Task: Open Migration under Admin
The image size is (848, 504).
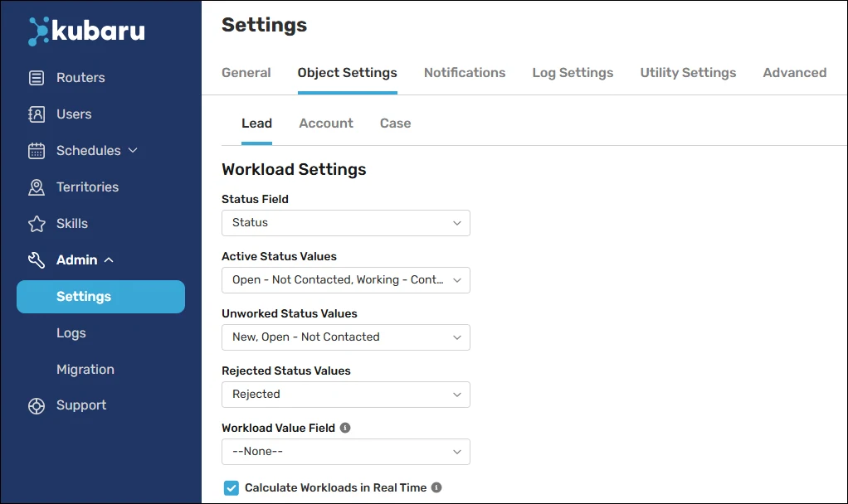Action: tap(85, 370)
